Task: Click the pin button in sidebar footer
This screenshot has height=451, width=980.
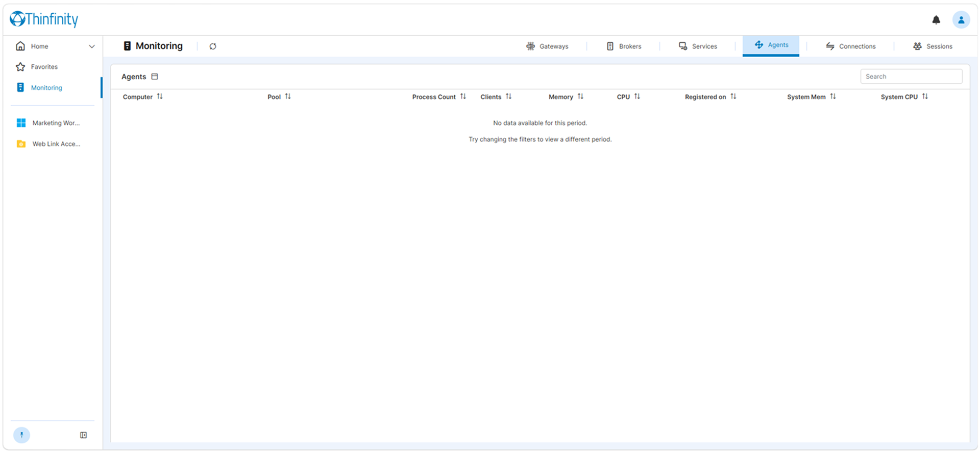Action: coord(21,435)
